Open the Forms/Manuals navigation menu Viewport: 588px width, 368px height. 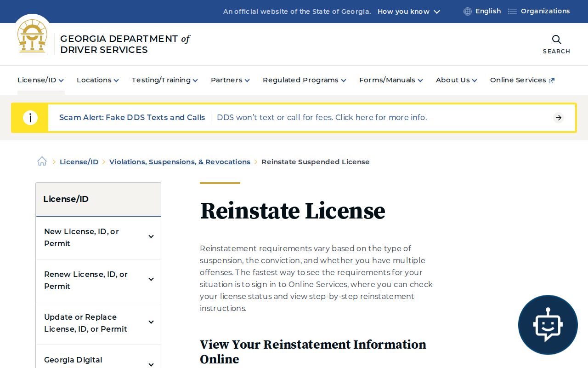click(x=391, y=80)
